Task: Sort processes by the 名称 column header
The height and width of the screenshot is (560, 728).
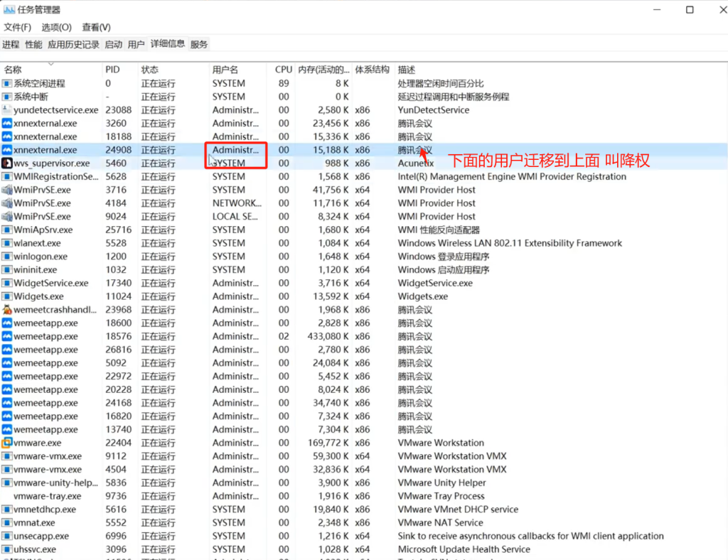Action: [x=51, y=70]
